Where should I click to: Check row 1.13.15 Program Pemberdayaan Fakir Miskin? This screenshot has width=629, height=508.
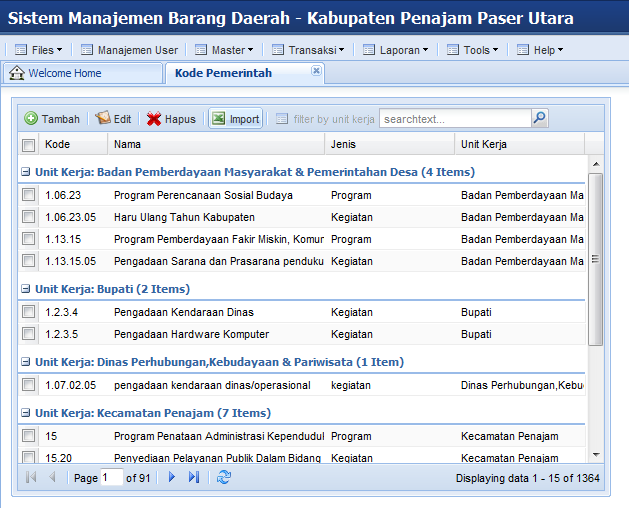[x=28, y=239]
